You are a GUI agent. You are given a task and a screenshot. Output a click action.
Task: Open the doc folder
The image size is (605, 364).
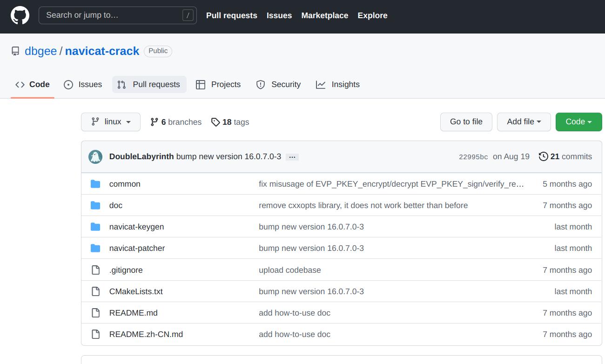116,205
